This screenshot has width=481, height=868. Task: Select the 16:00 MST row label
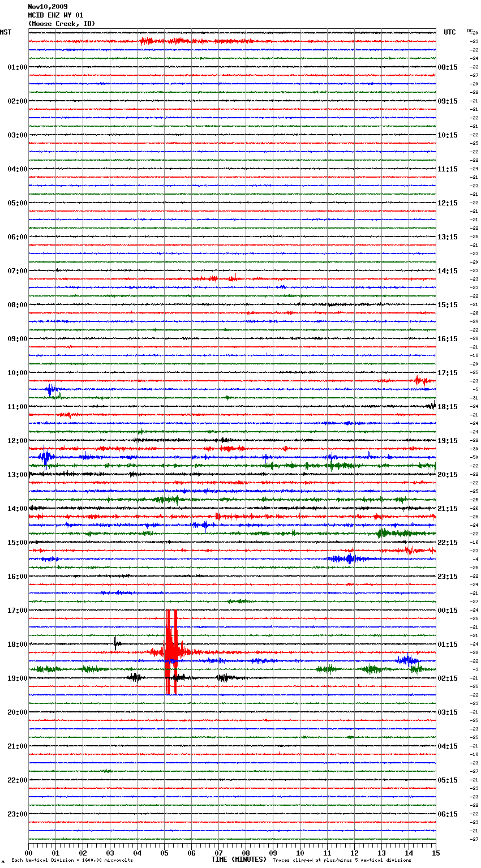(x=17, y=577)
